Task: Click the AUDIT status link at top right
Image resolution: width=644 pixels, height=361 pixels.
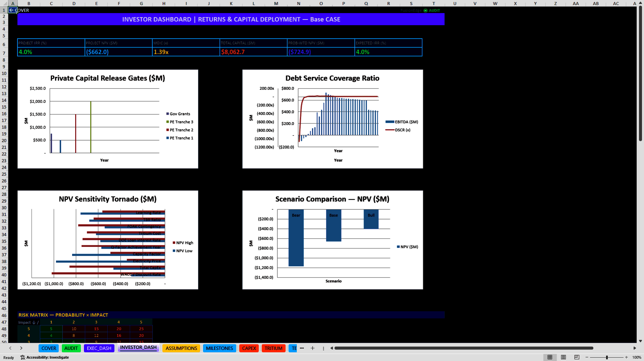Action: (x=432, y=10)
